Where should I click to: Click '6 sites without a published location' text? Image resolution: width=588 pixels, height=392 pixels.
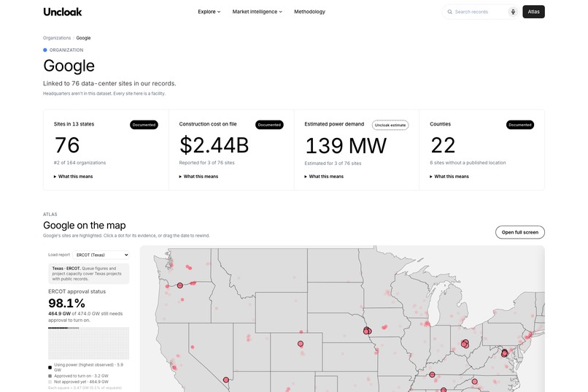point(468,163)
